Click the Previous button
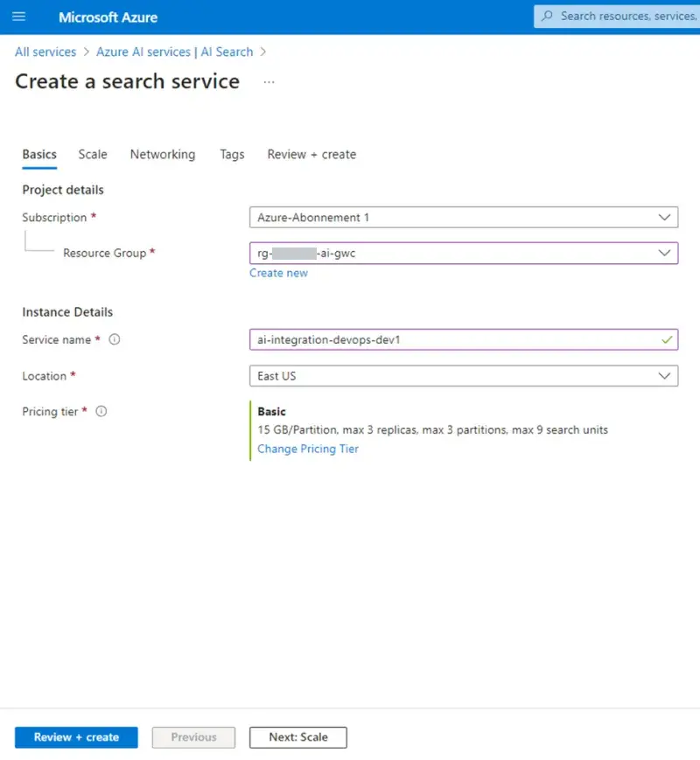 [x=193, y=737]
